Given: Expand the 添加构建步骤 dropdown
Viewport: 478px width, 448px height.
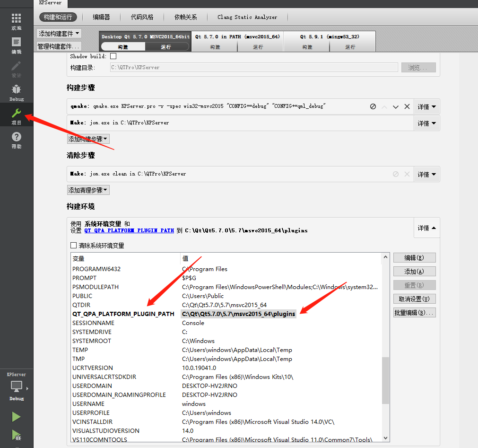Looking at the screenshot, I should [x=88, y=139].
